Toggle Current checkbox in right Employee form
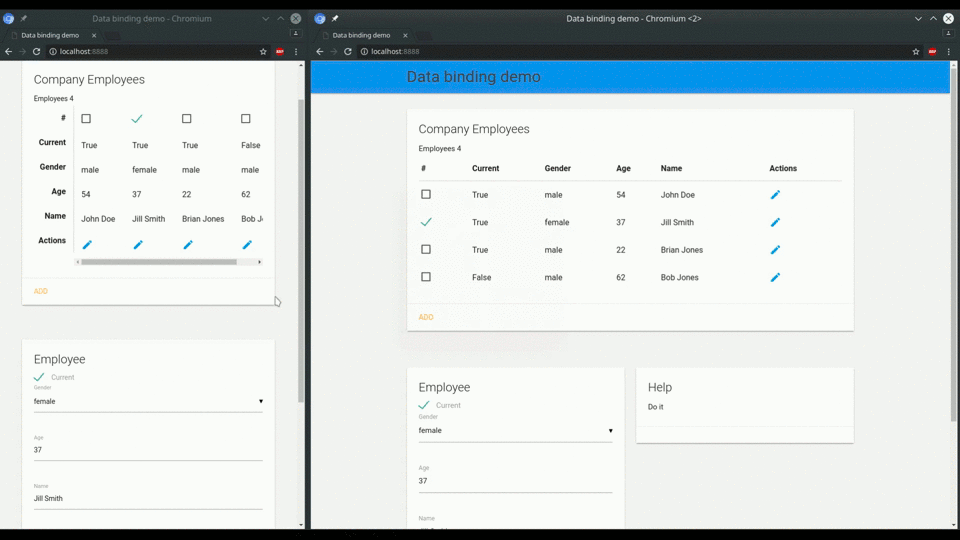 click(x=424, y=405)
